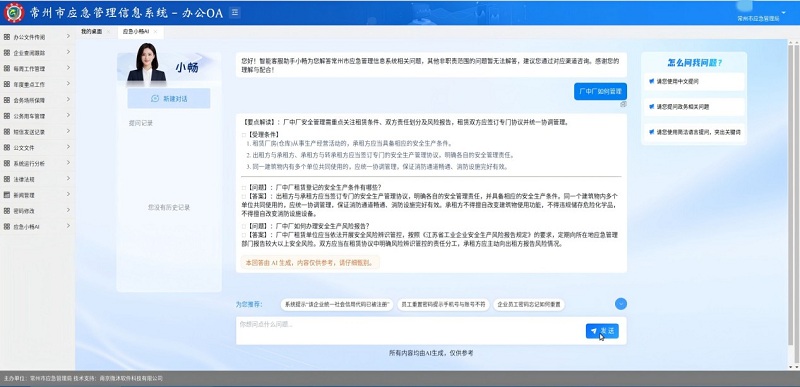
Task: Click the 怎么问我问题? heading
Action: pos(694,63)
